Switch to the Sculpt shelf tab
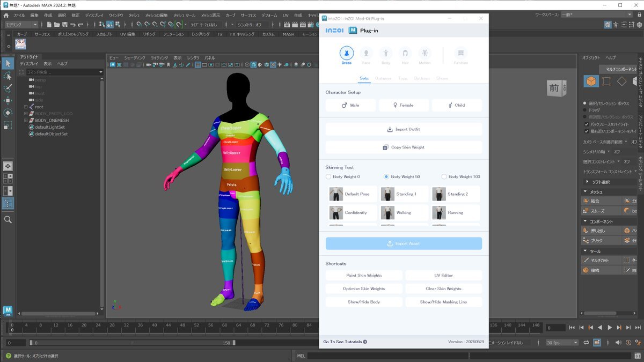Image resolution: width=644 pixels, height=362 pixels. [104, 34]
